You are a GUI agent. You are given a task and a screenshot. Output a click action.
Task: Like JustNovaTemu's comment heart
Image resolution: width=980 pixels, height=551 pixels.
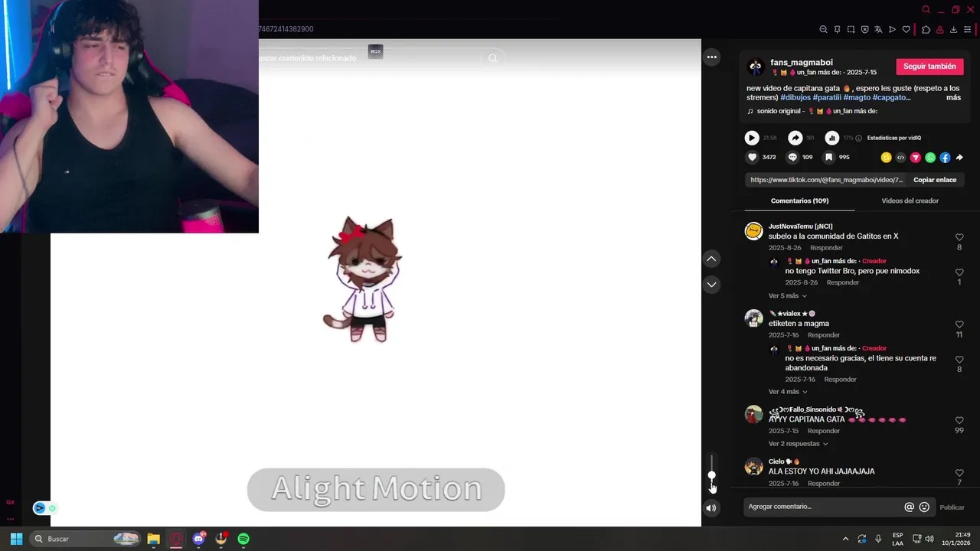point(959,238)
